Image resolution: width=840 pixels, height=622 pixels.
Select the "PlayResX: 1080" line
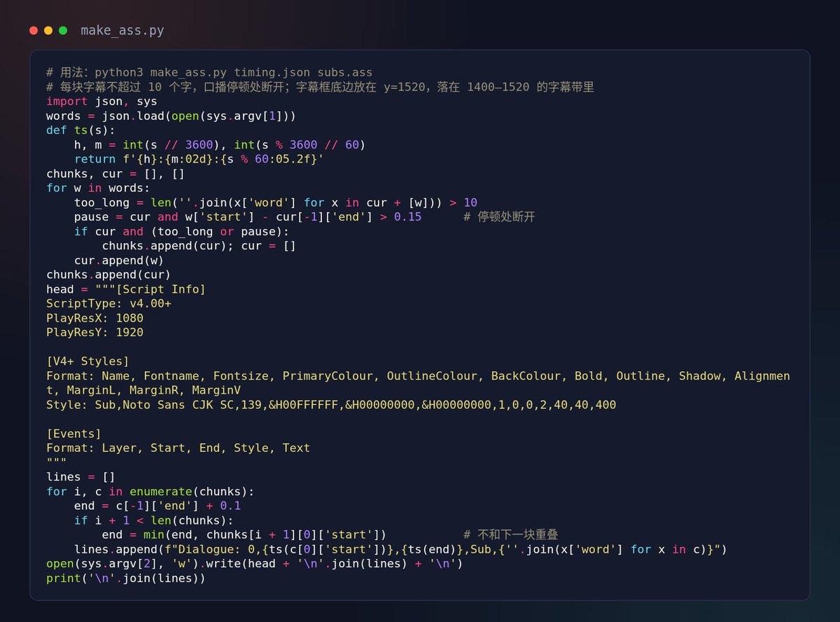[x=94, y=318]
